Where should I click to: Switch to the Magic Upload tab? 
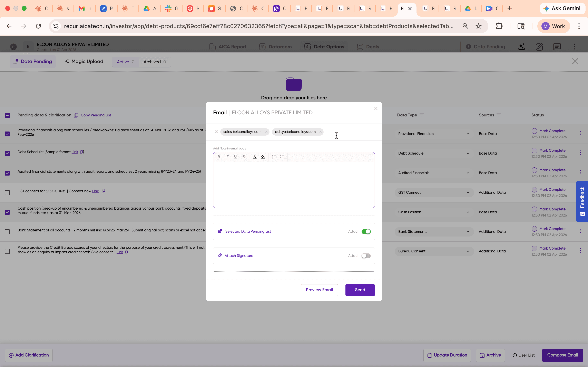(x=84, y=61)
